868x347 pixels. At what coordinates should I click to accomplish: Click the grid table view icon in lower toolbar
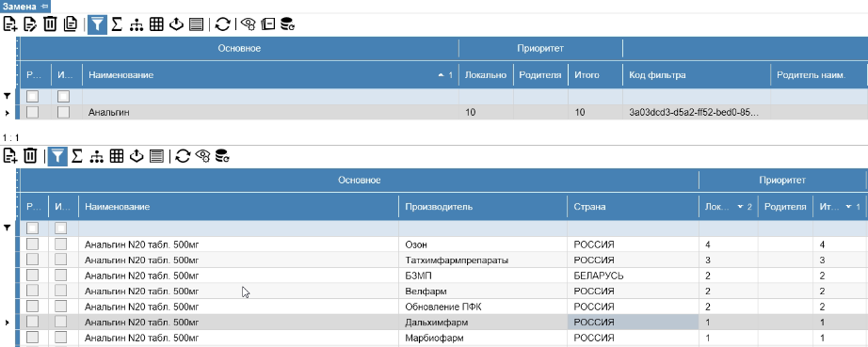click(116, 156)
